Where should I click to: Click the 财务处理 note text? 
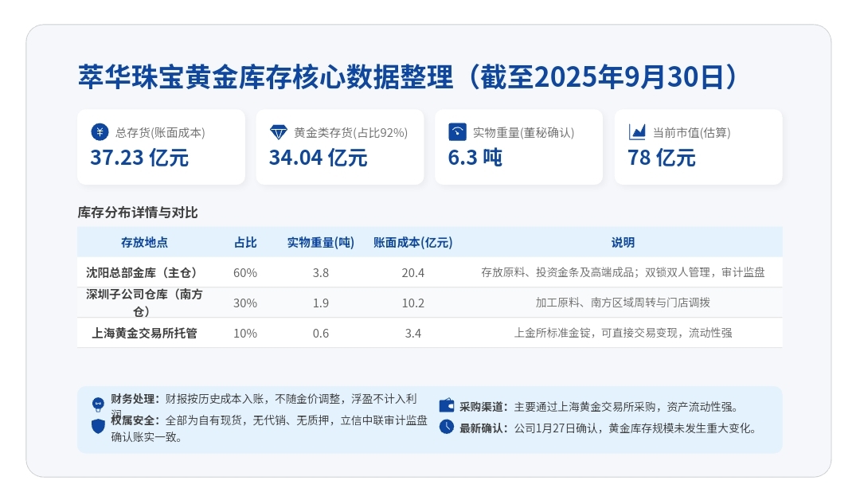(x=264, y=406)
